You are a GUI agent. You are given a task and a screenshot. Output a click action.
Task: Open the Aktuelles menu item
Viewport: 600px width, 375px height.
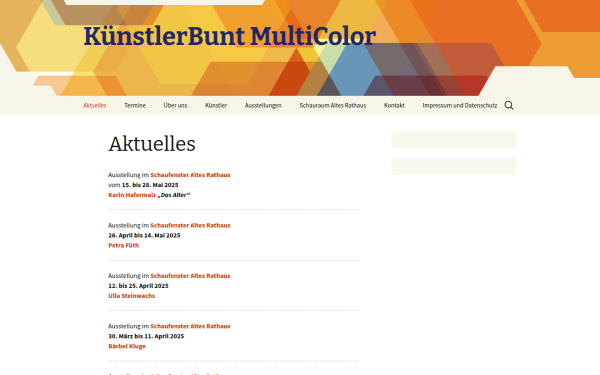pyautogui.click(x=95, y=105)
